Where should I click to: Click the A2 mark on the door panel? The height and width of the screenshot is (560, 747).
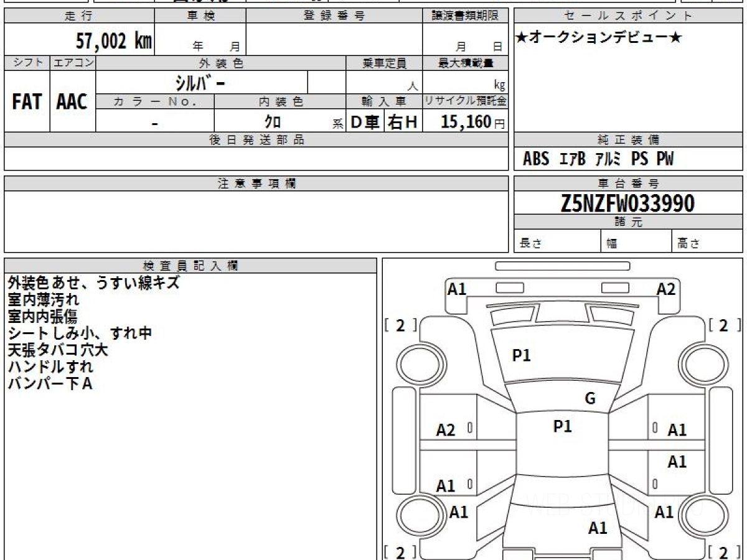[446, 430]
